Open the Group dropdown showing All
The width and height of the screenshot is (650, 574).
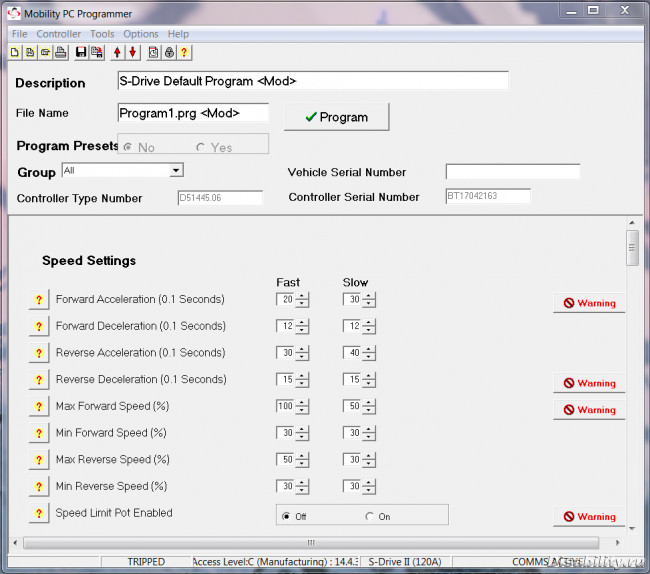[x=176, y=170]
